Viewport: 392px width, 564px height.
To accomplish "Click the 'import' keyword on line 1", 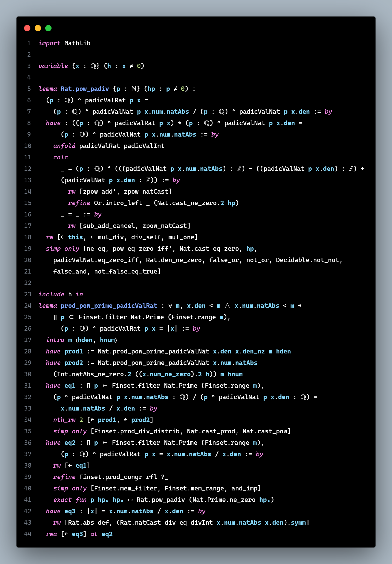I will pyautogui.click(x=49, y=43).
